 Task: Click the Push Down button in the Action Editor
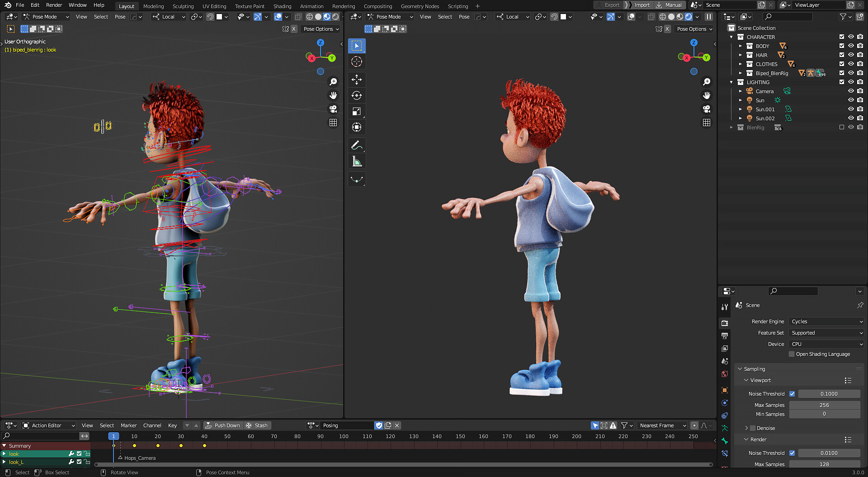[x=223, y=425]
